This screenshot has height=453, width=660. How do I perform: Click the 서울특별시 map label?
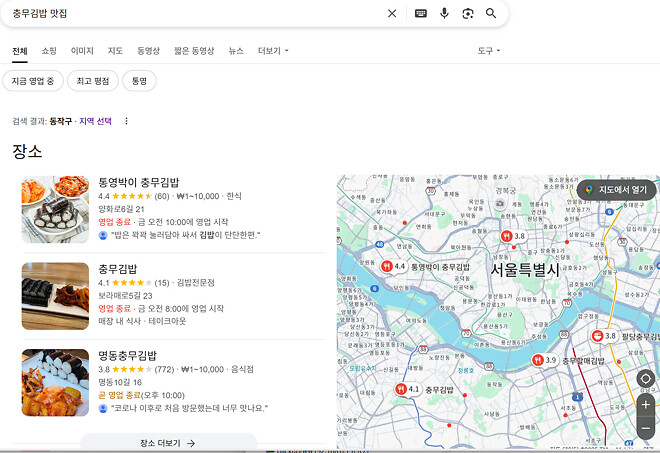tap(525, 270)
